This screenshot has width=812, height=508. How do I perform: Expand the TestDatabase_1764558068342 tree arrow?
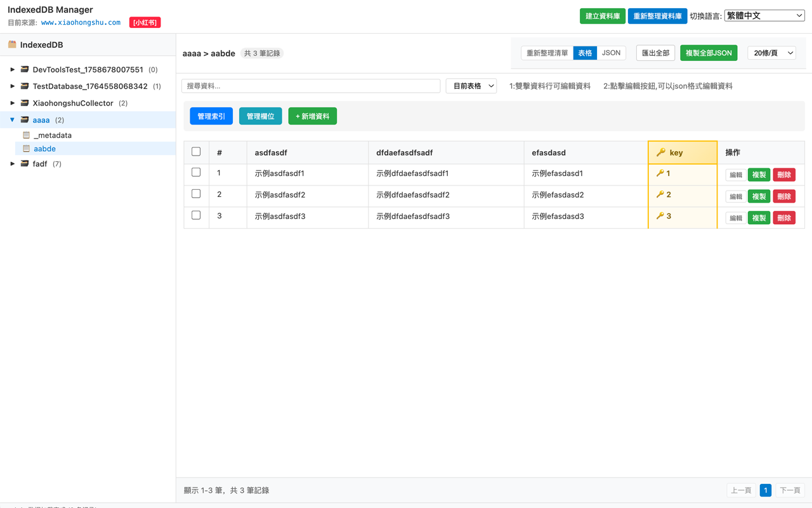coord(12,86)
